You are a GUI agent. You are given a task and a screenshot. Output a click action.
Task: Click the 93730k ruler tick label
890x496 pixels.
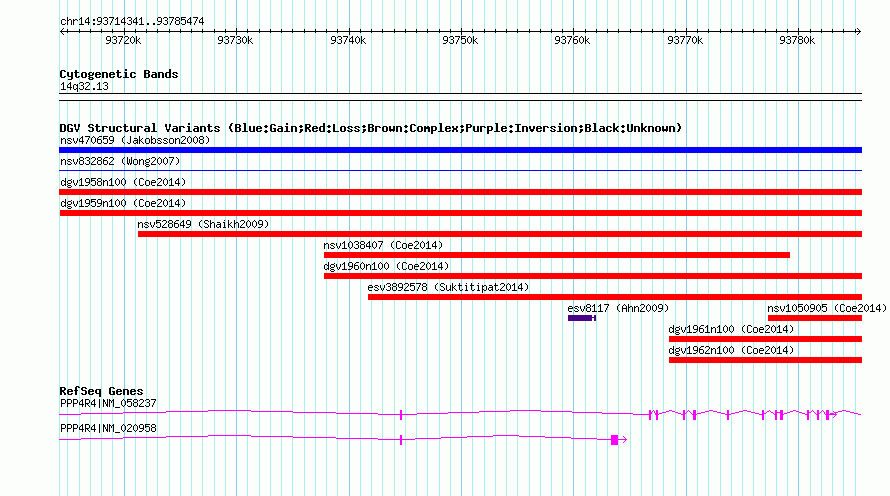click(x=235, y=40)
